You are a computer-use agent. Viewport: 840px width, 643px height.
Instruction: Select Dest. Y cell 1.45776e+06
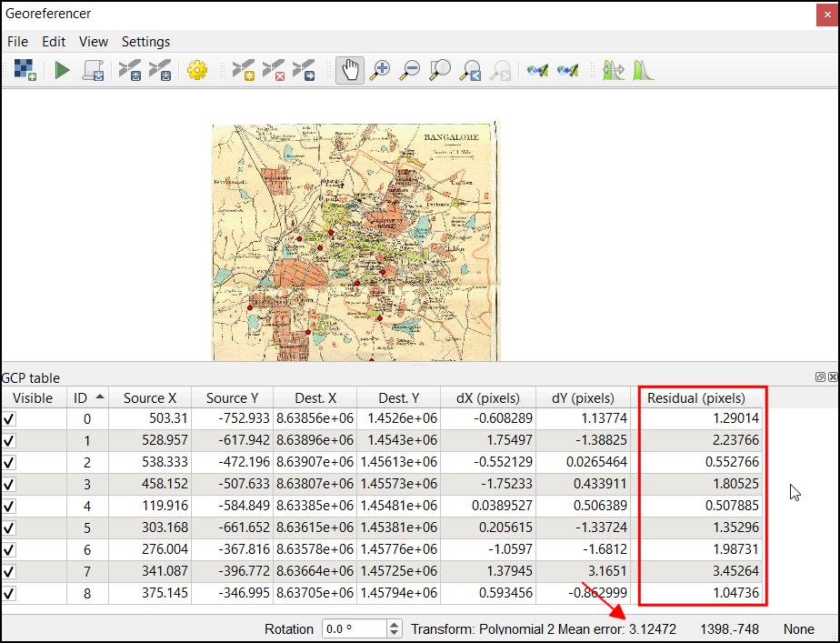pos(399,549)
